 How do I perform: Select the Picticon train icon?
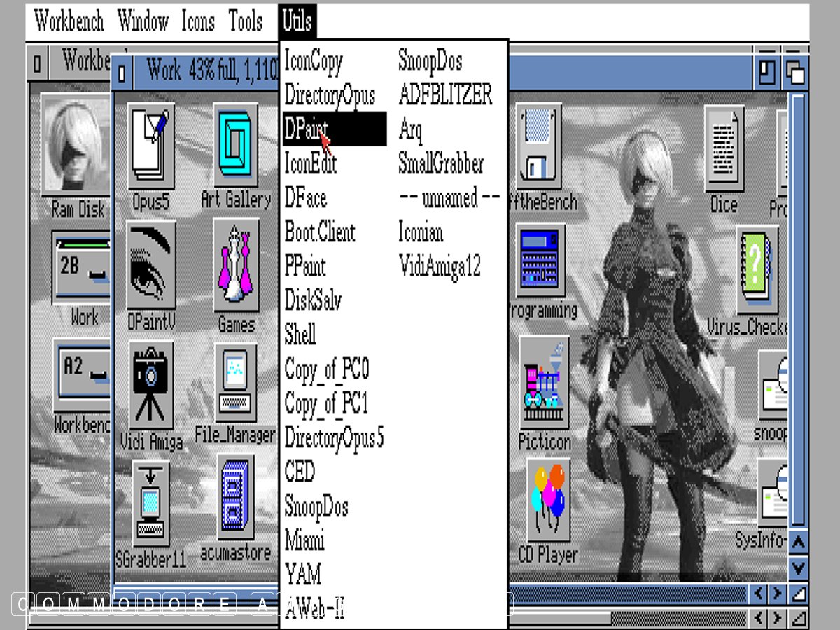(x=544, y=382)
